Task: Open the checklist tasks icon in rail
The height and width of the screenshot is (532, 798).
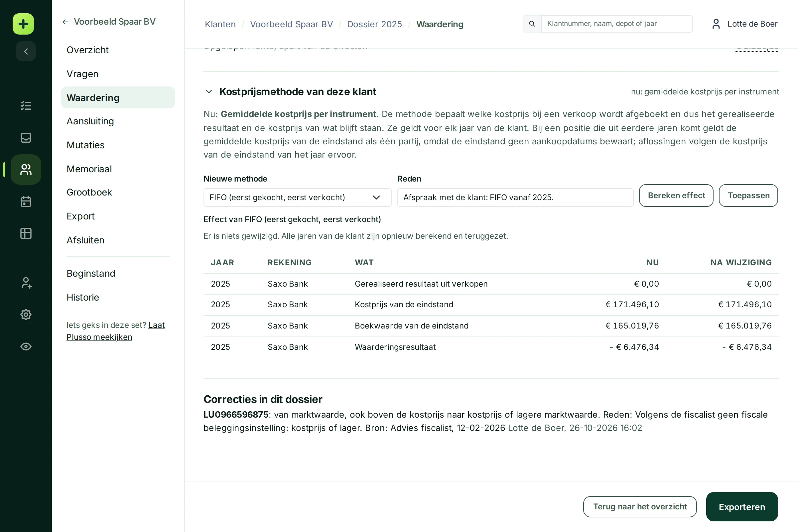Action: point(26,105)
